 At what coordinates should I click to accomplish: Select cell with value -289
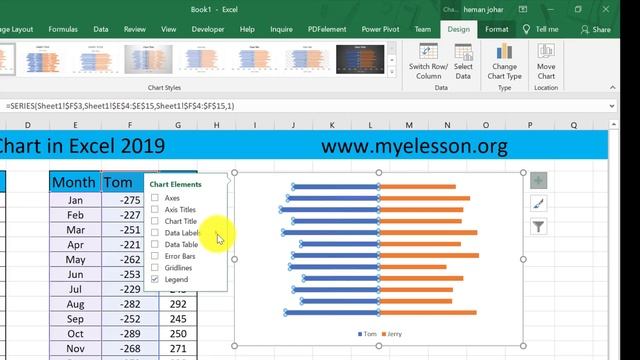[130, 333]
